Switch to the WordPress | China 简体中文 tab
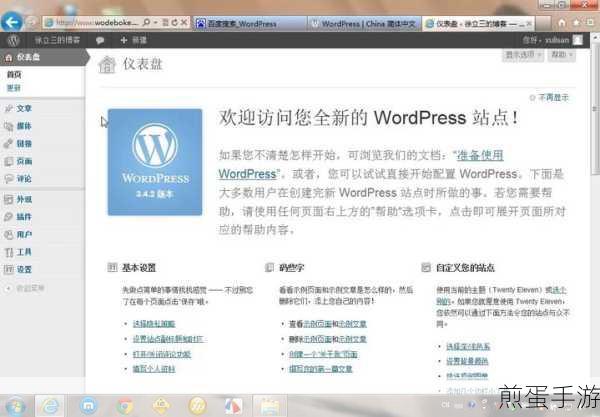Viewport: 600px width, 417px height. pos(364,24)
